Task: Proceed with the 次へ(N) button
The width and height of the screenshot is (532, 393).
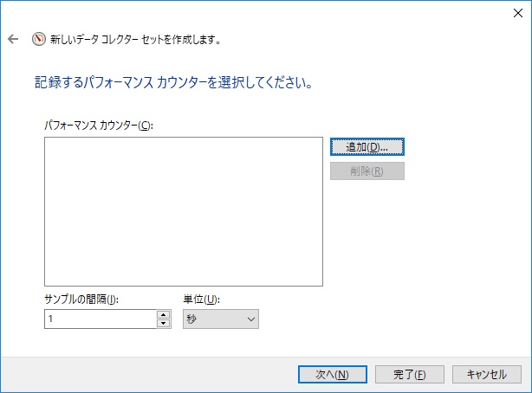Action: pos(332,374)
